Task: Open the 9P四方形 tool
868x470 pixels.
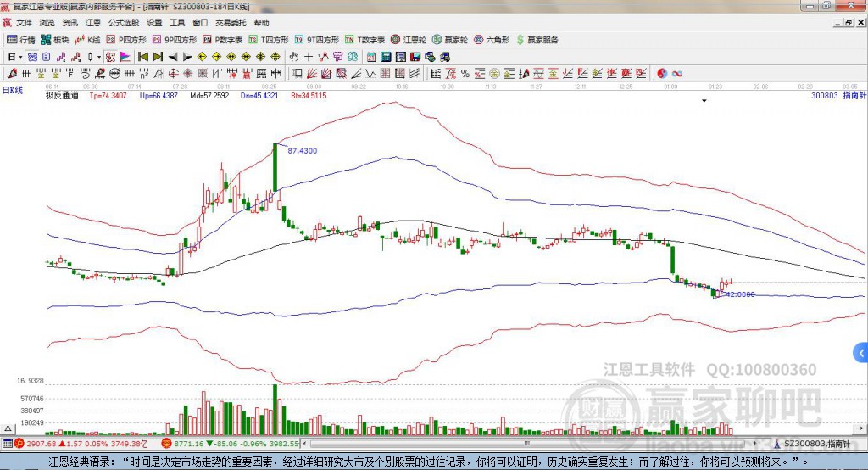Action: [x=175, y=40]
